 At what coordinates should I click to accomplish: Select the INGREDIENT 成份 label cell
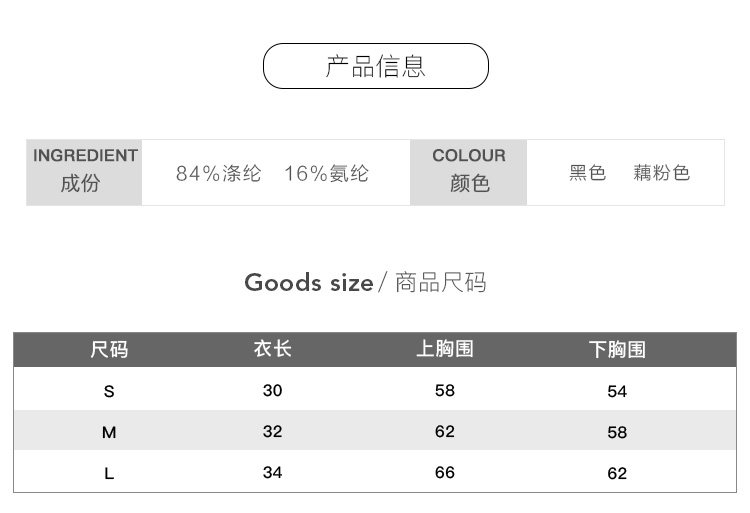84,172
